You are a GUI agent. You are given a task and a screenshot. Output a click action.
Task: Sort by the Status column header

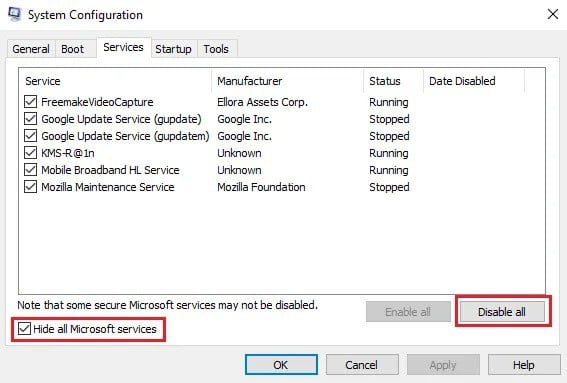pyautogui.click(x=393, y=81)
